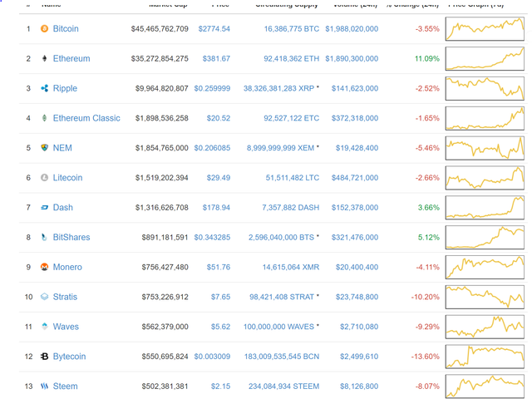
Task: Click the Stratis logo icon
Action: coord(44,297)
